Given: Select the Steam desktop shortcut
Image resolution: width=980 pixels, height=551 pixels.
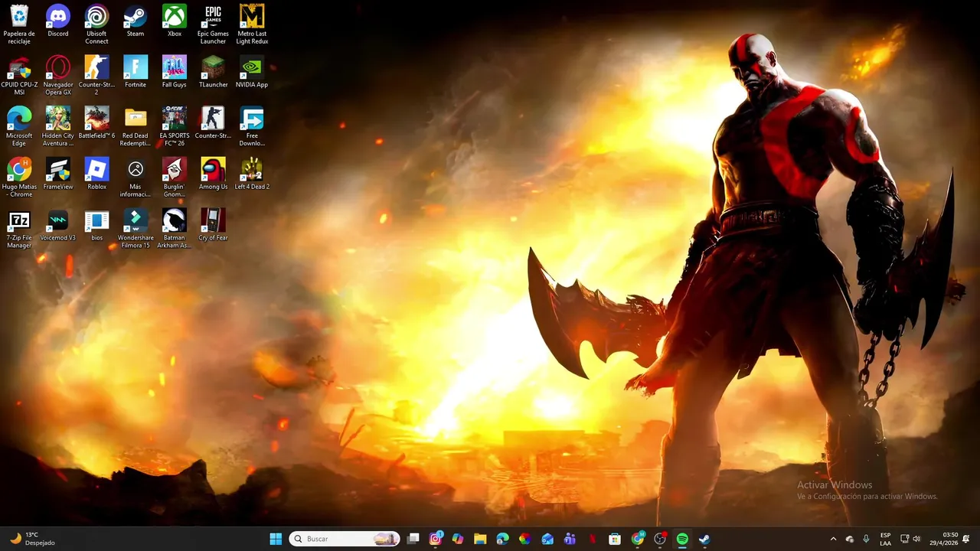Looking at the screenshot, I should click(x=136, y=21).
